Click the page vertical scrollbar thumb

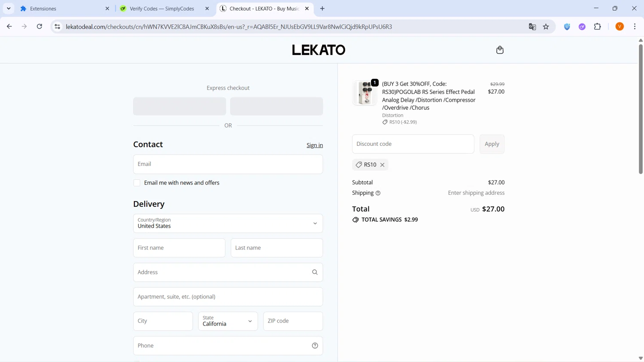641,109
